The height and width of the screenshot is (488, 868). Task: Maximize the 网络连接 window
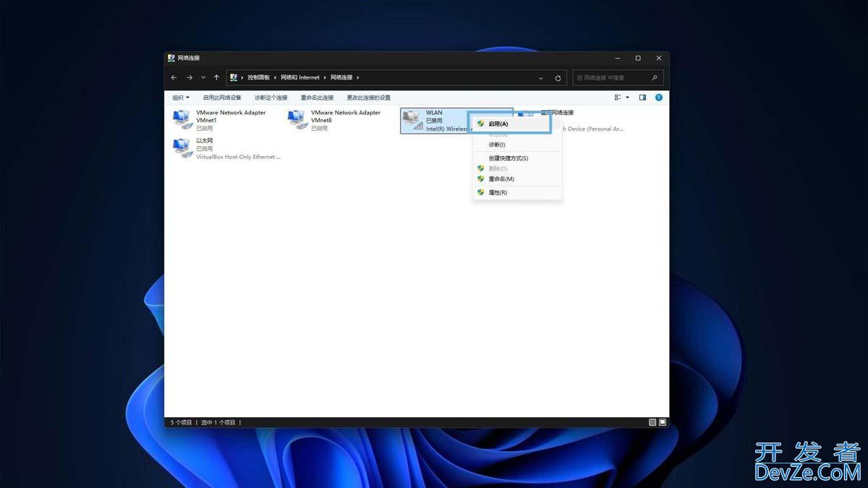coord(638,58)
